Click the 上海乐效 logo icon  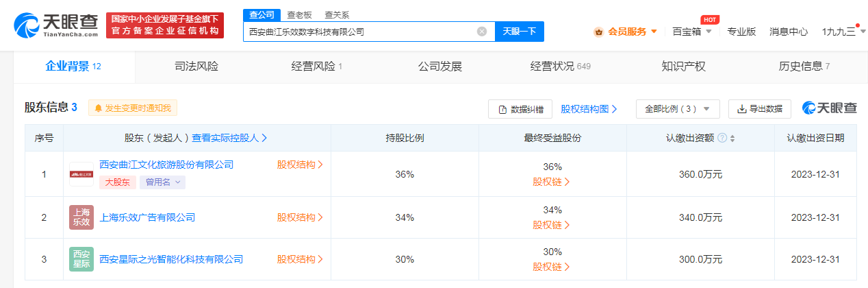[81, 217]
